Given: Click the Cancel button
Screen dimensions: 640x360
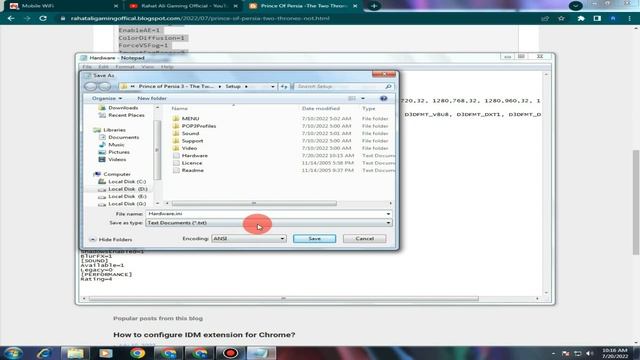Looking at the screenshot, I should click(364, 238).
